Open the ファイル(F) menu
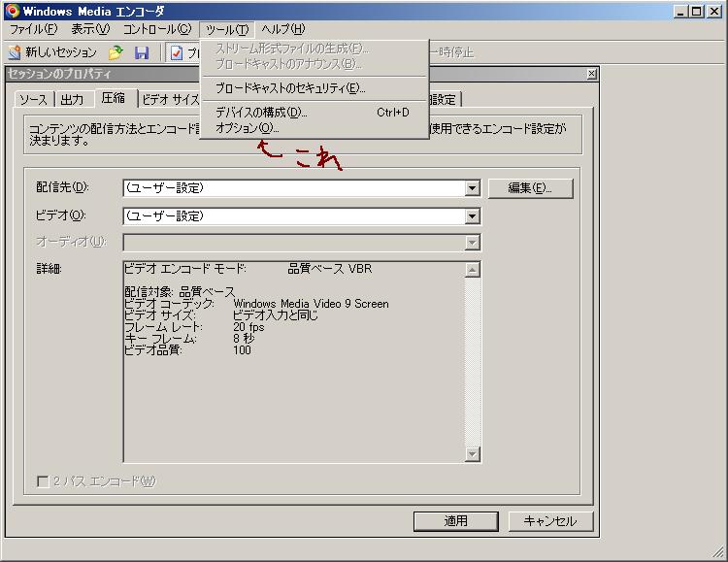 coord(33,29)
